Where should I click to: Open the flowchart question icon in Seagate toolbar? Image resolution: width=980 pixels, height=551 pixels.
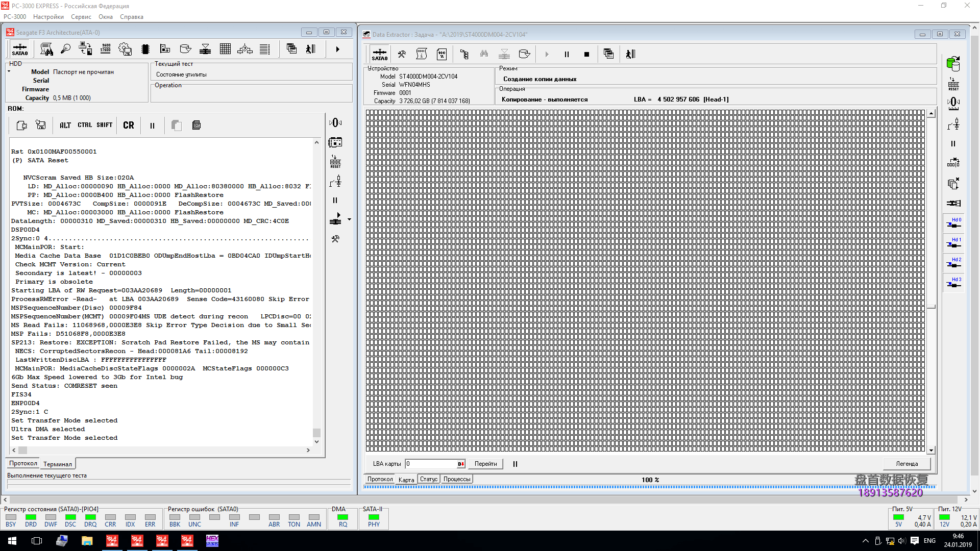(x=245, y=49)
